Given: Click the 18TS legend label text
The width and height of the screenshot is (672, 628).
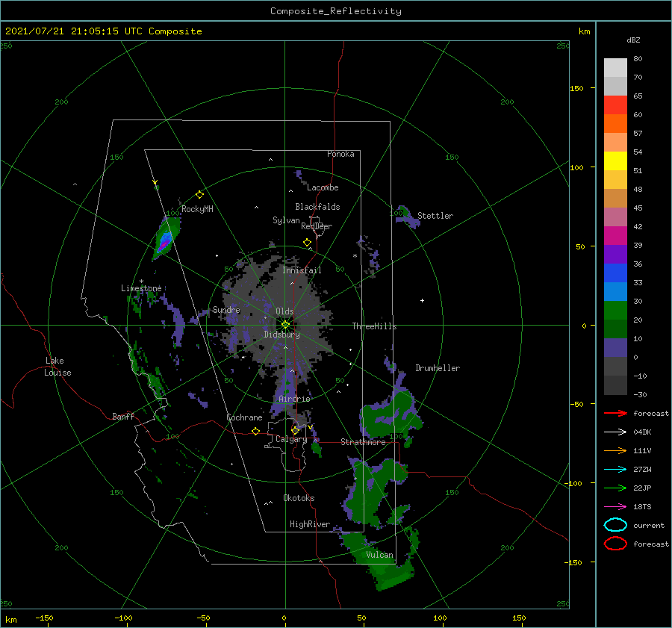Looking at the screenshot, I should pos(642,507).
